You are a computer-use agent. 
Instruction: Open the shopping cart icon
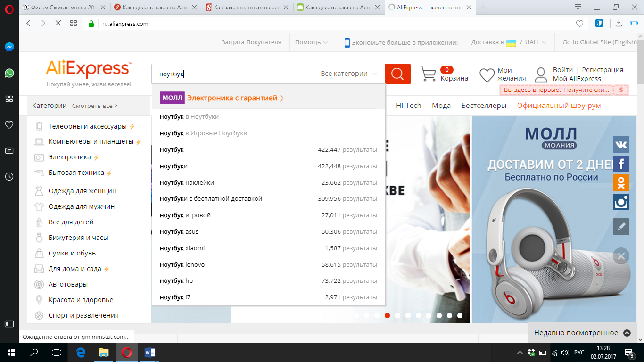(x=429, y=74)
